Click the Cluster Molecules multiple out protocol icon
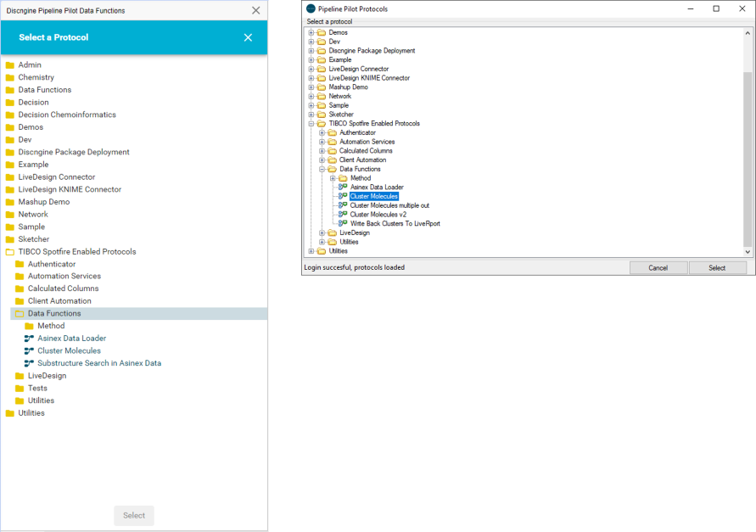Viewport: 756px width, 532px height. 343,205
